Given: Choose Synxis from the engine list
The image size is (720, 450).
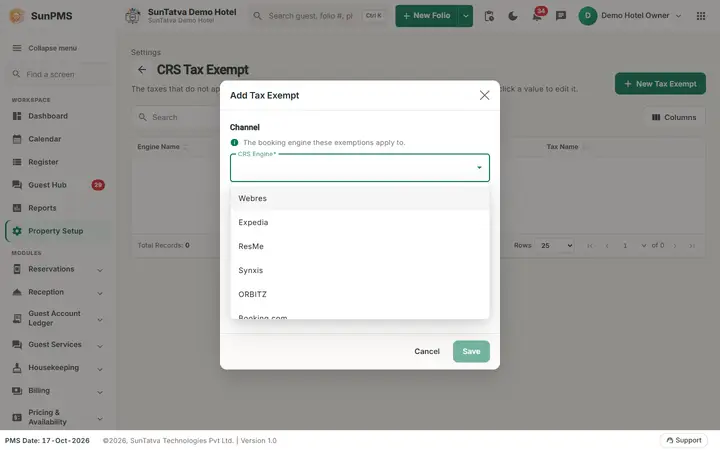Looking at the screenshot, I should (360, 270).
